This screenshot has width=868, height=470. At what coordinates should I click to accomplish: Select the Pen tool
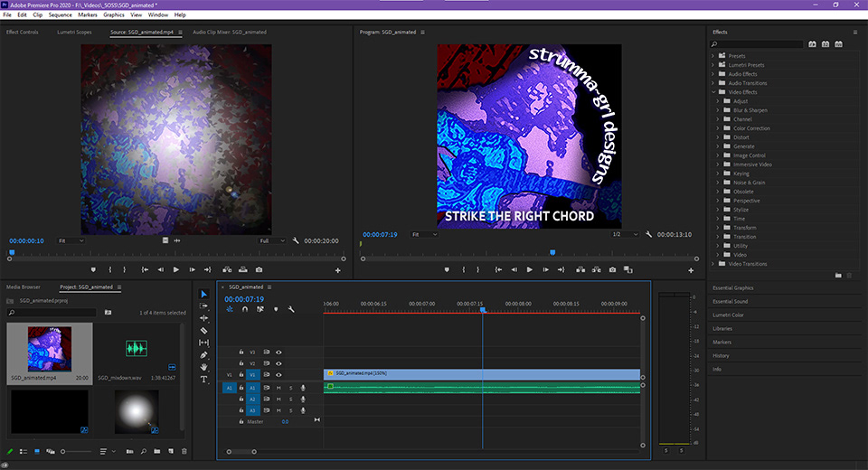click(x=203, y=355)
